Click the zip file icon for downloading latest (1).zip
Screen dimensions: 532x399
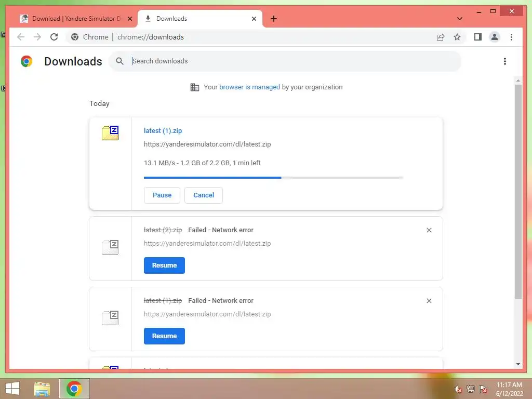point(110,132)
